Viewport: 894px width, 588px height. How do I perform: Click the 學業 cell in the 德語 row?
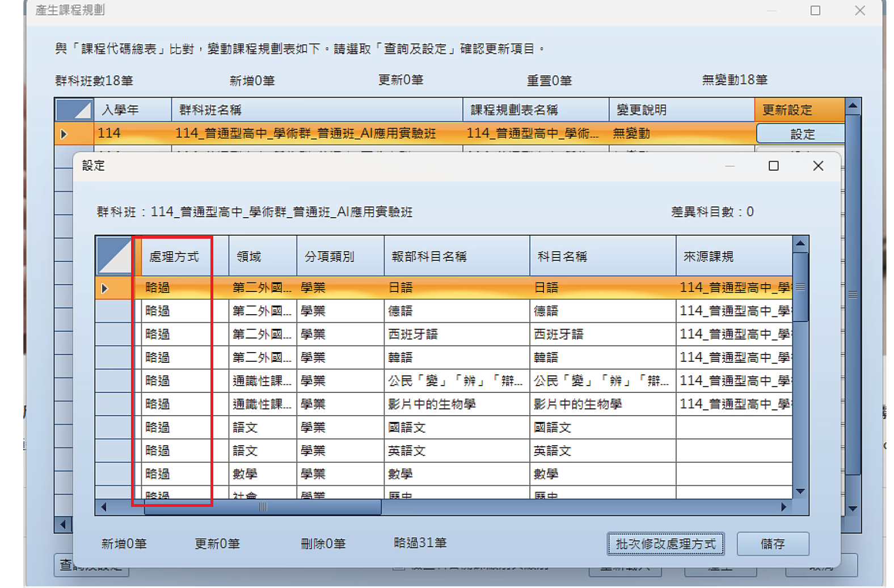340,311
